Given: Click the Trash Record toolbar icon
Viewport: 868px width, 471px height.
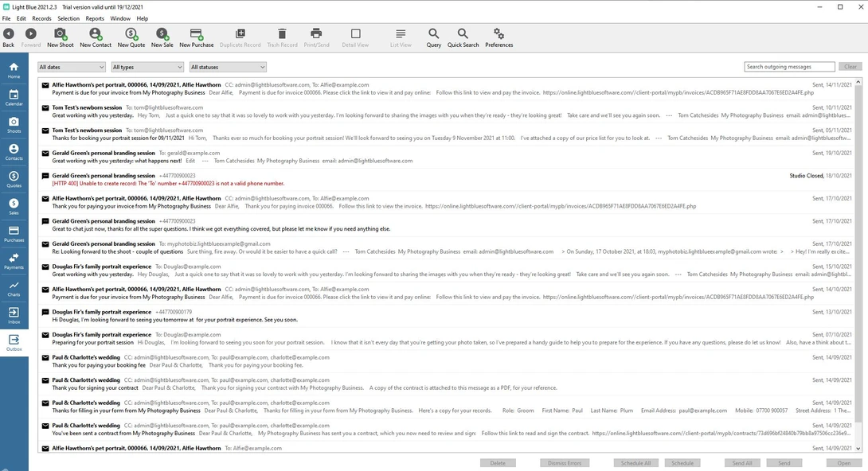Looking at the screenshot, I should point(282,37).
